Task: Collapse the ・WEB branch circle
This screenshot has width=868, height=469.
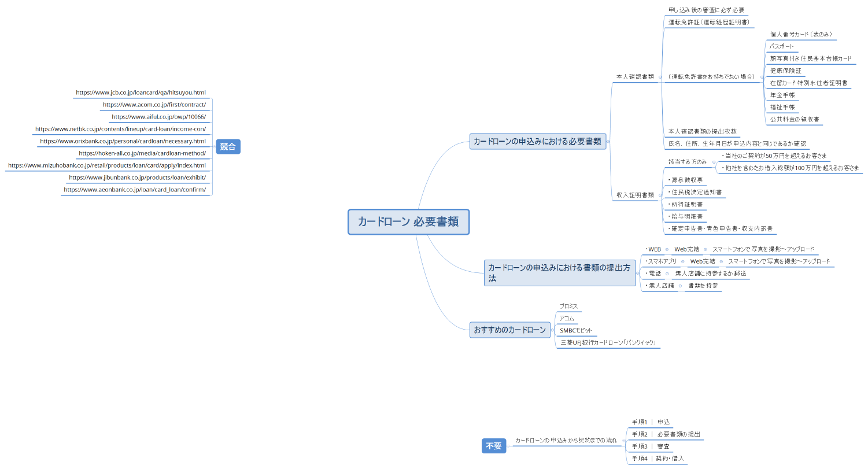Action: (667, 249)
